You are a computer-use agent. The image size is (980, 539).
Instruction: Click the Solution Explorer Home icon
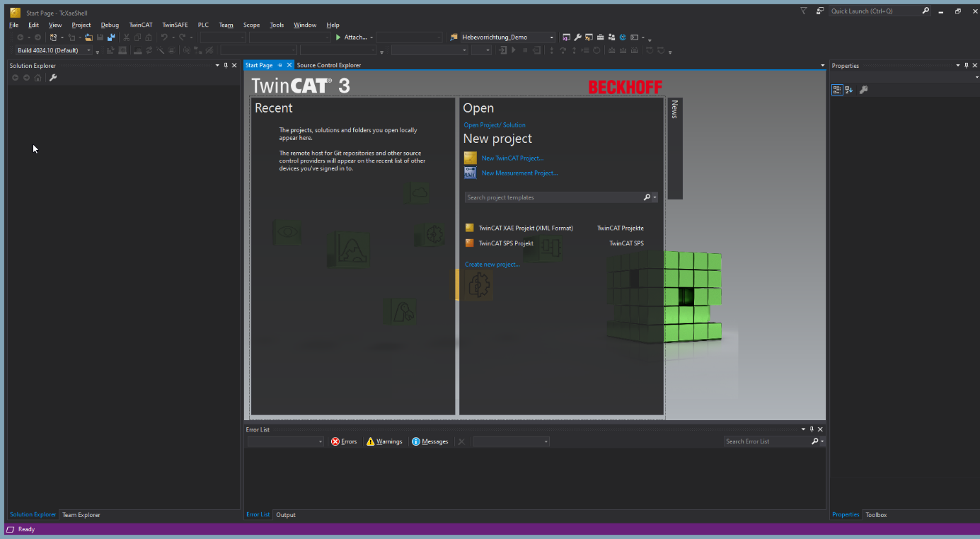click(x=38, y=78)
